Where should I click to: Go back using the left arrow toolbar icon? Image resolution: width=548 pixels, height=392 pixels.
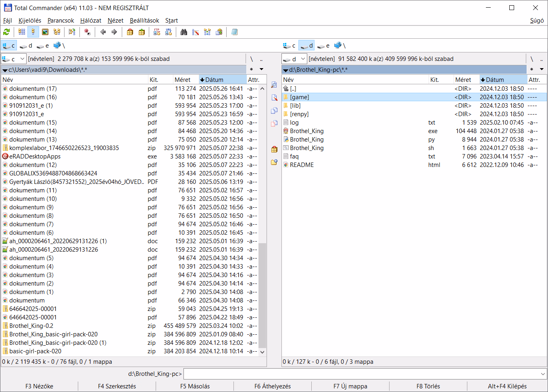(103, 32)
